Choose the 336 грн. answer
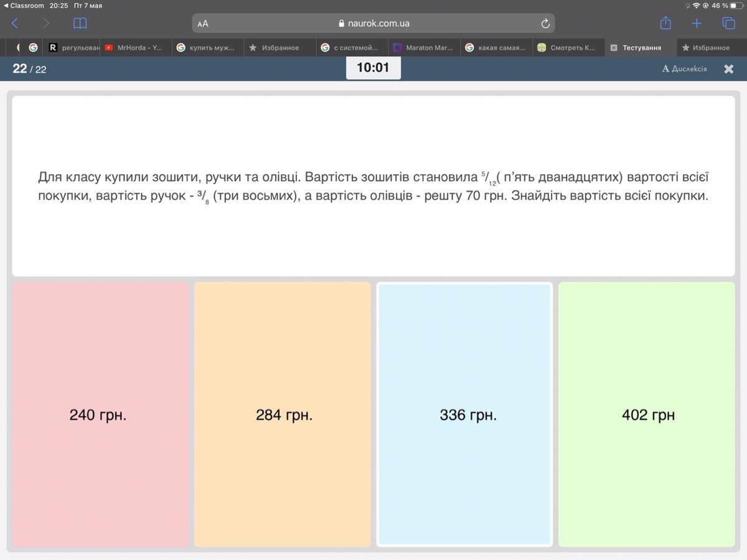 (x=464, y=415)
